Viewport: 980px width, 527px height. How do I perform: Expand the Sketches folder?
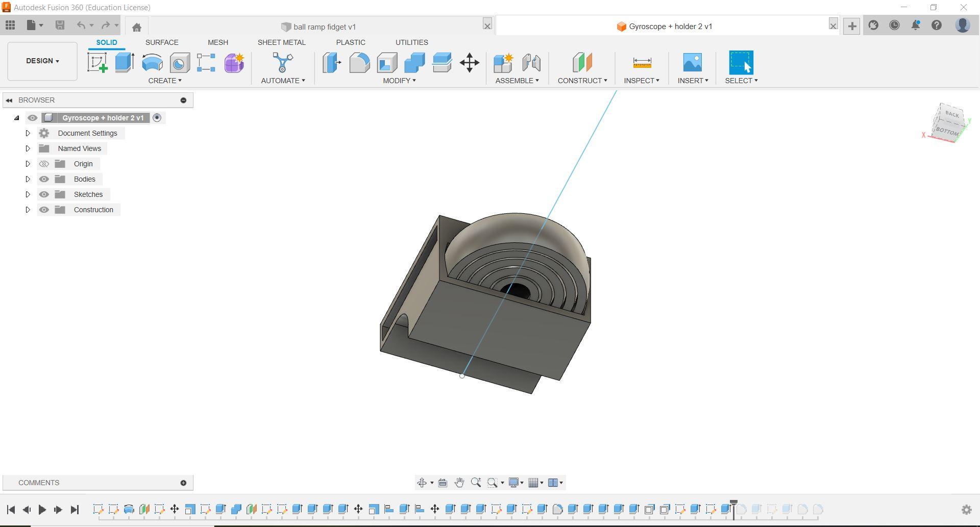(x=28, y=194)
